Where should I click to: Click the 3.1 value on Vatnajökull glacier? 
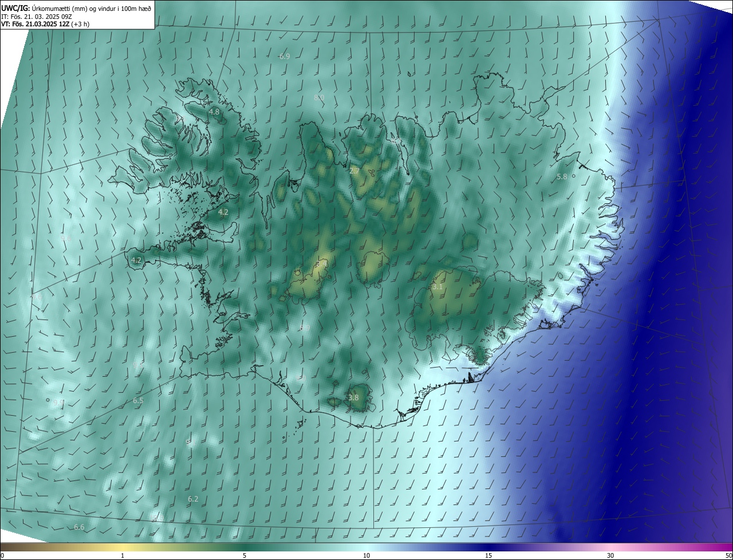(438, 287)
